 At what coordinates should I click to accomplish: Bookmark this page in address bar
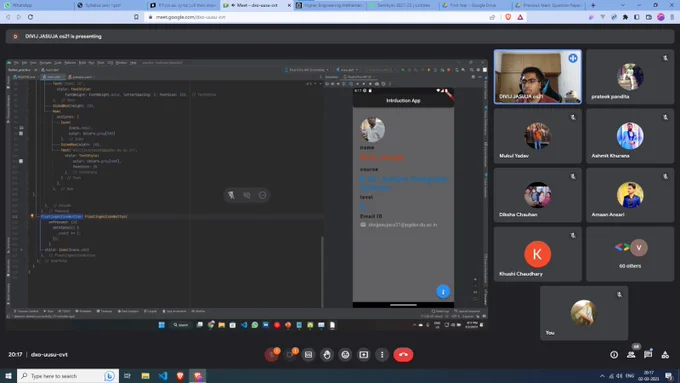point(136,17)
